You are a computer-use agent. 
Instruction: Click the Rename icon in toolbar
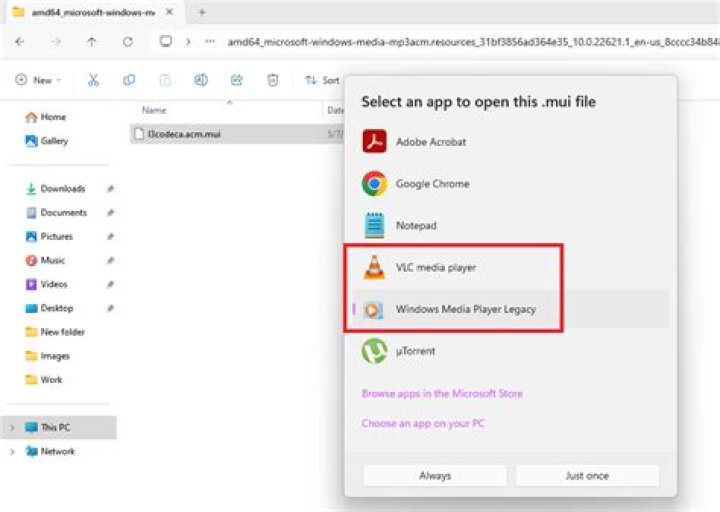click(x=201, y=80)
